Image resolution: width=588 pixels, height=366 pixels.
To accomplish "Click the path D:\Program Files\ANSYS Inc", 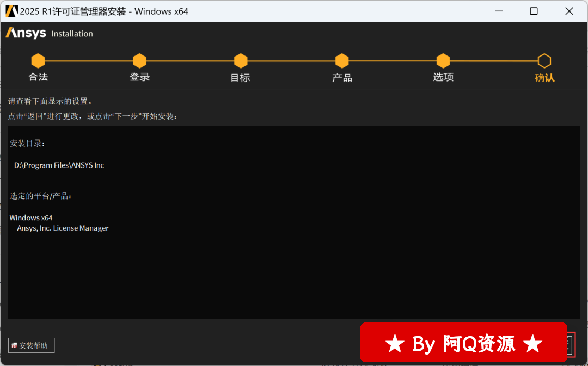I will [59, 165].
